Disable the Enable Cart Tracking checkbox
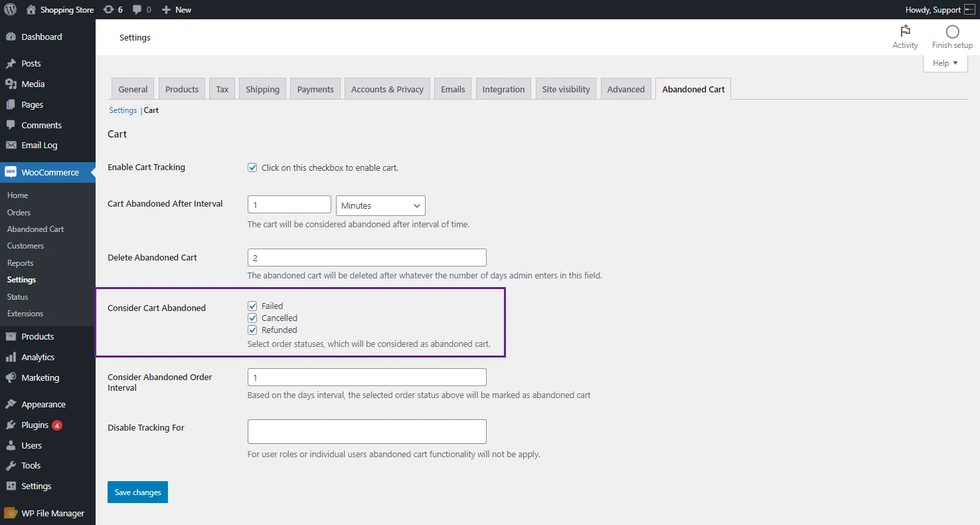The width and height of the screenshot is (980, 525). 252,167
